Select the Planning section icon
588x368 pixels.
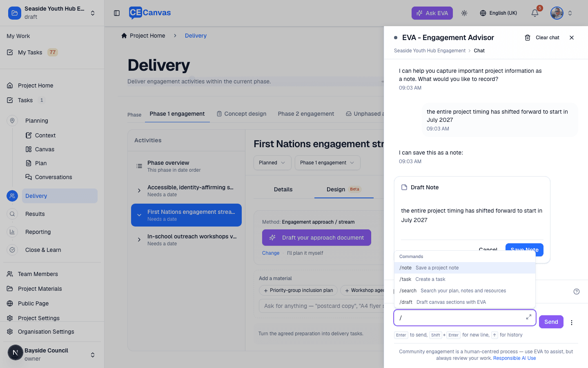[12, 121]
